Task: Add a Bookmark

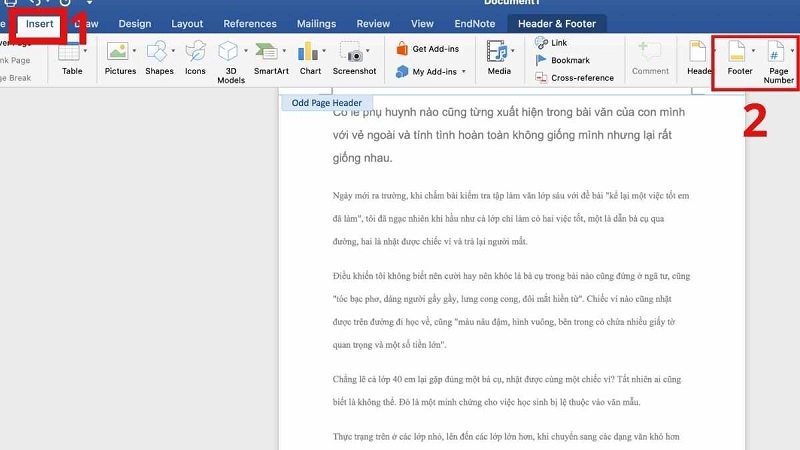Action: click(568, 60)
